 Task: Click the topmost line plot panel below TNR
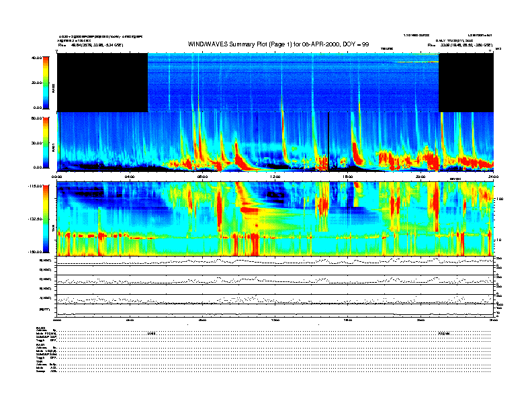[275, 261]
